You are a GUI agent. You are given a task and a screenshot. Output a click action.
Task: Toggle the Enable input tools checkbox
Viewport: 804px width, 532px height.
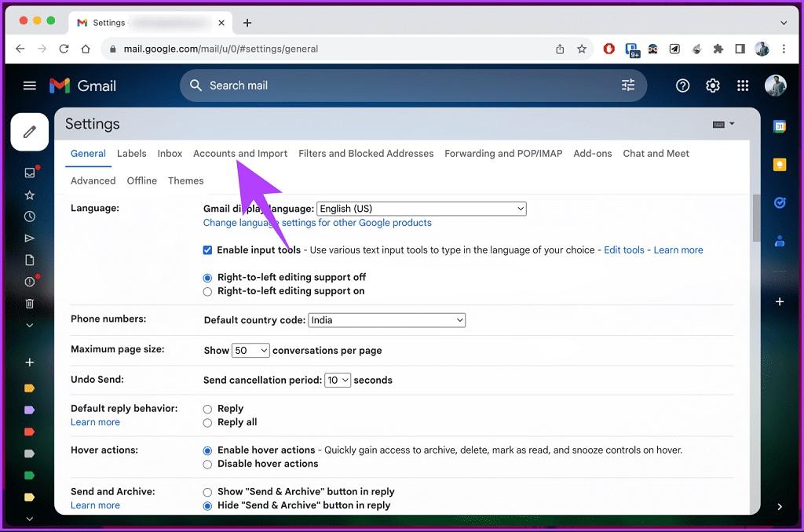click(207, 250)
